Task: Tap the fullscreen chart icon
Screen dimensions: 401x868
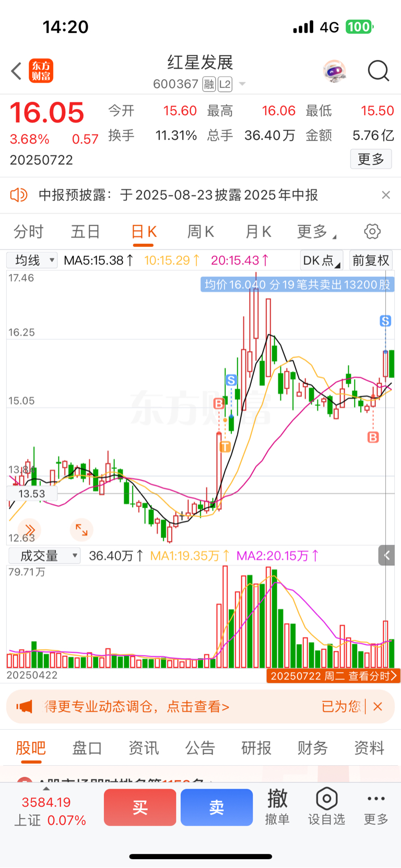Action: pyautogui.click(x=81, y=530)
